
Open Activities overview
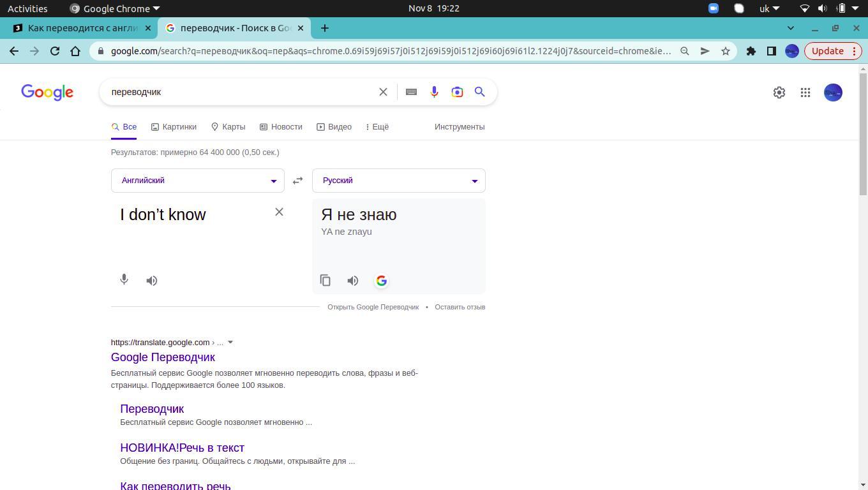pyautogui.click(x=27, y=8)
